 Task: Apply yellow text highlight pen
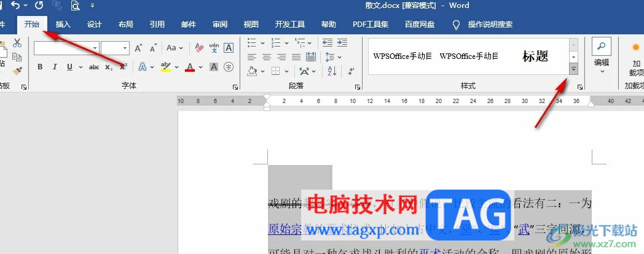[x=165, y=67]
